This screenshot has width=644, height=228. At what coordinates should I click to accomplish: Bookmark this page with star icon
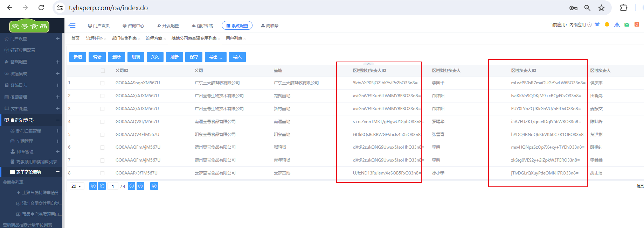click(601, 8)
